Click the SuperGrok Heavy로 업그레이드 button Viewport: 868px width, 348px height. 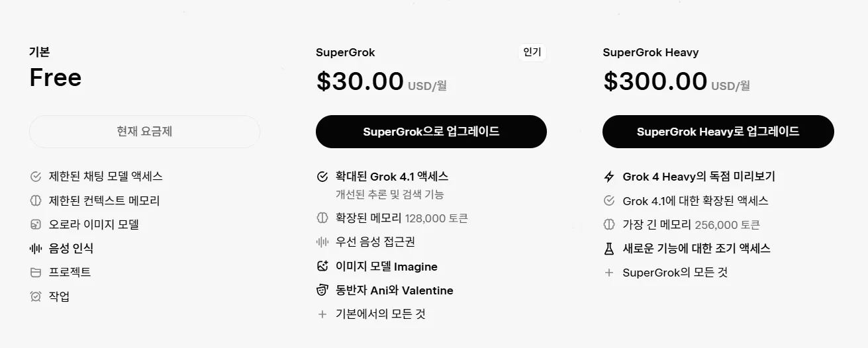[718, 132]
